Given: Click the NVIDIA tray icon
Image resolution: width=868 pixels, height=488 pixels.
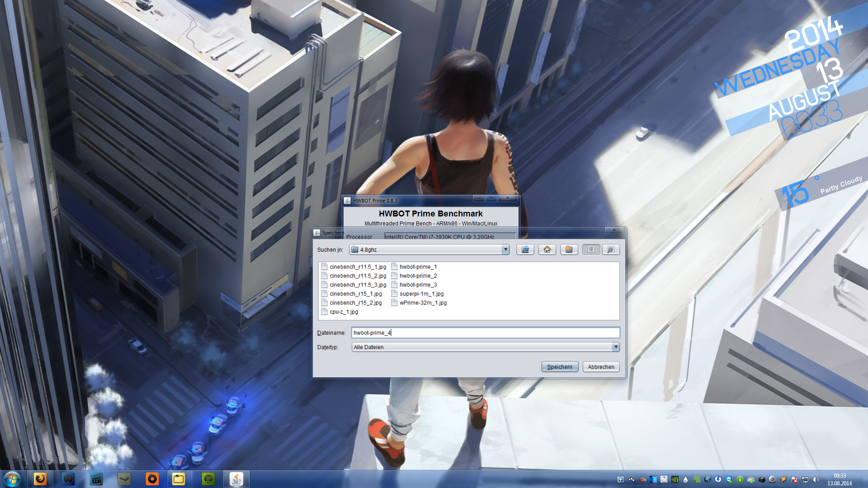Looking at the screenshot, I should coord(675,479).
